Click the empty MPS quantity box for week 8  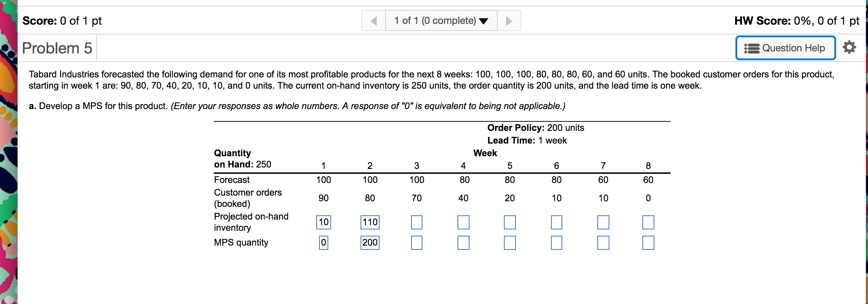click(x=648, y=242)
